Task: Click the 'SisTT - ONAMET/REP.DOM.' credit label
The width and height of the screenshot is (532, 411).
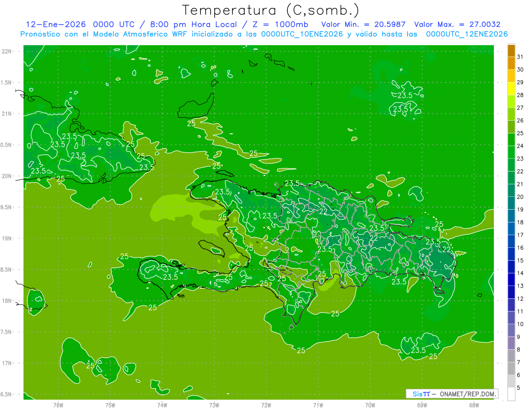Action: click(452, 394)
